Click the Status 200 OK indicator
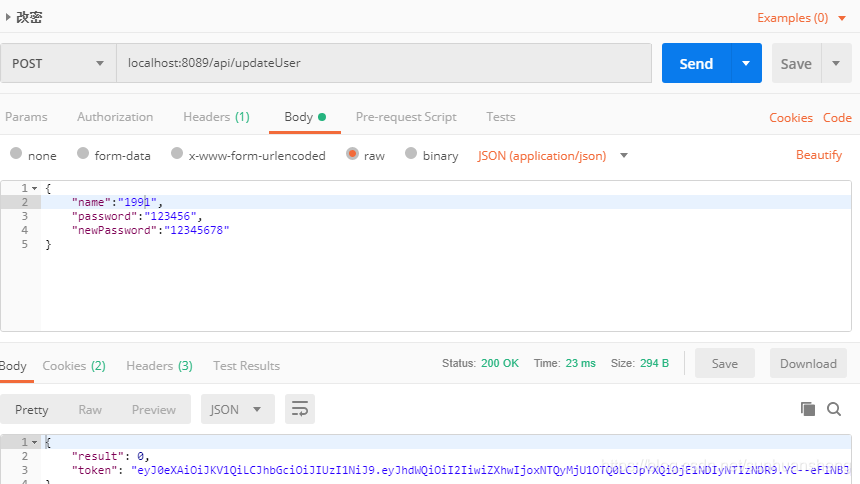Screen dimensions: 860x484 480,363
